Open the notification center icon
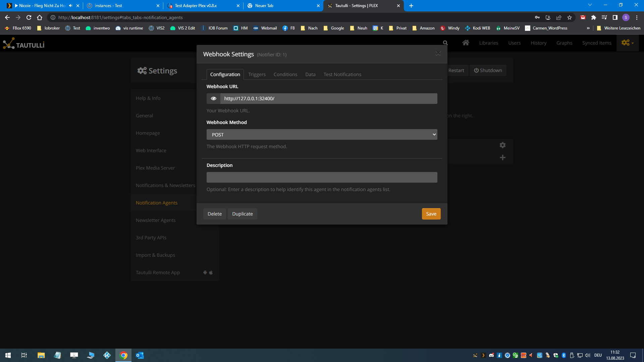644x362 pixels. pyautogui.click(x=633, y=355)
